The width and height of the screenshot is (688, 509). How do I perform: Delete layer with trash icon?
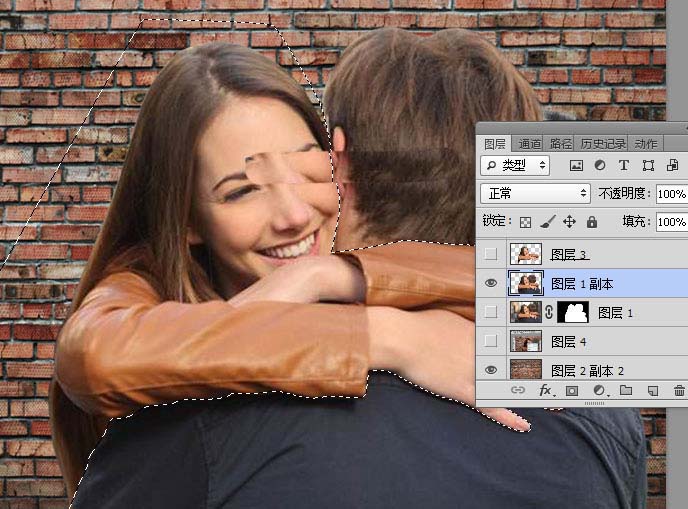[x=679, y=391]
